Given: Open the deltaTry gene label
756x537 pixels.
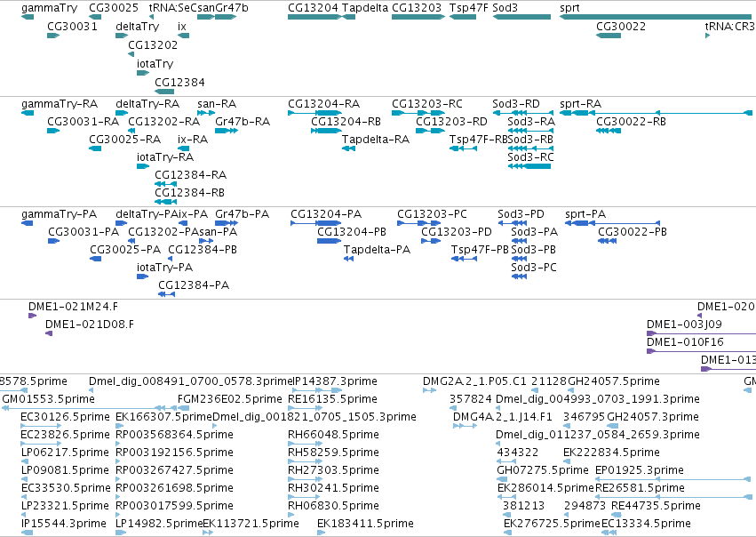Looking at the screenshot, I should [x=138, y=27].
